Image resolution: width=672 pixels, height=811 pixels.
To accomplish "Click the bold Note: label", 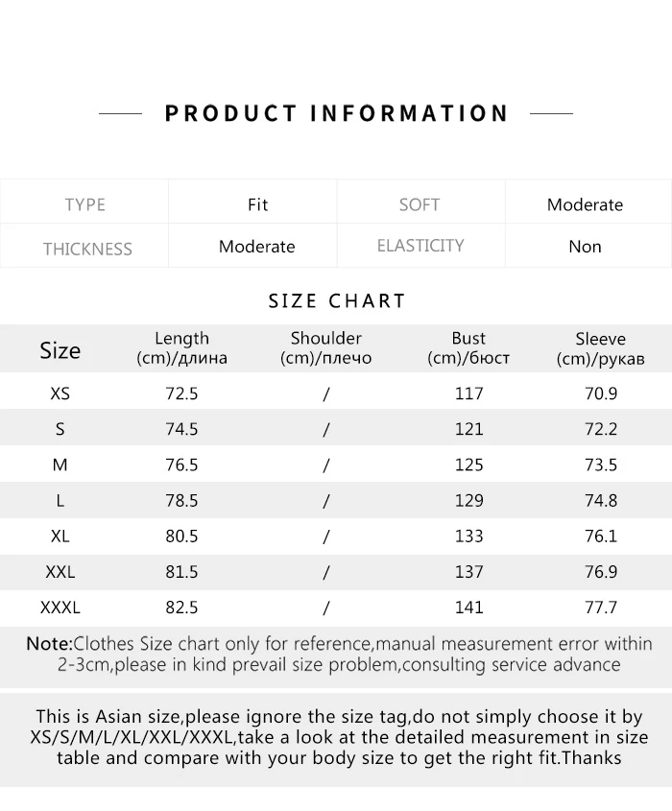I will [x=50, y=644].
